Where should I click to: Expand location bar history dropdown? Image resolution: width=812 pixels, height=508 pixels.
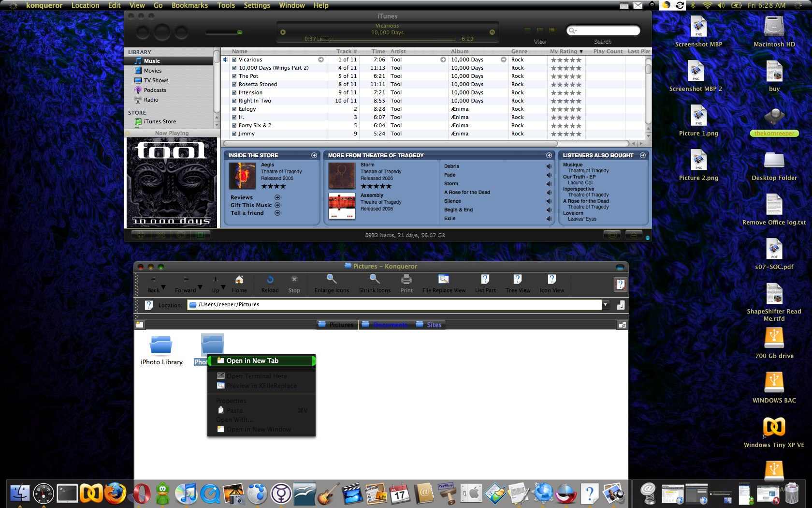click(x=605, y=305)
